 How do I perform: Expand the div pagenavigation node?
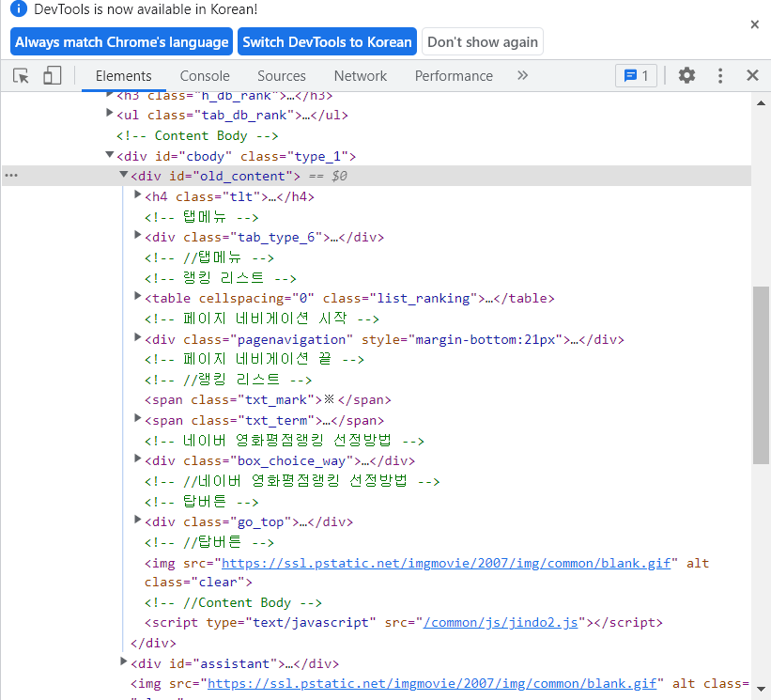coord(138,338)
